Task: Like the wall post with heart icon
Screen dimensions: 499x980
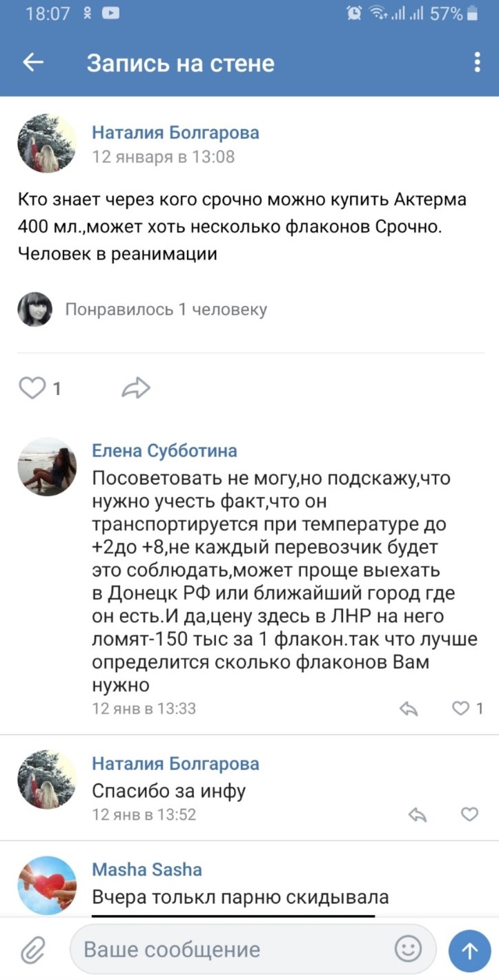Action: (x=32, y=388)
